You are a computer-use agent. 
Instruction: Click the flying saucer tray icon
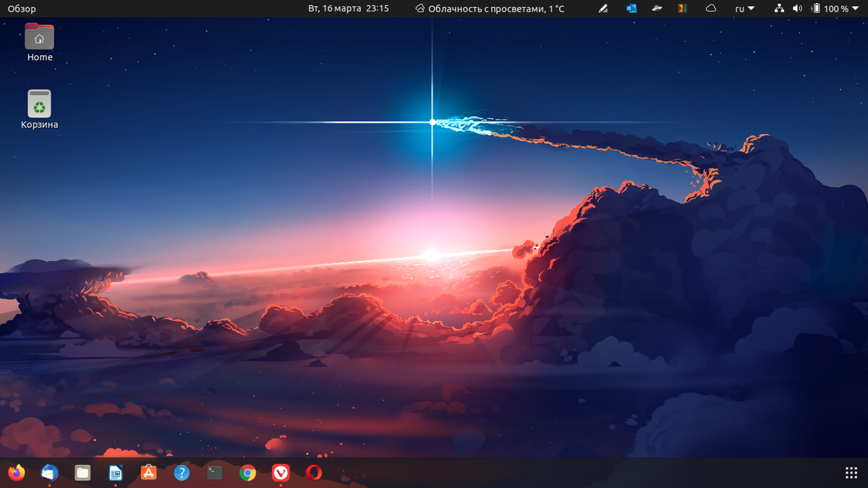(x=657, y=9)
